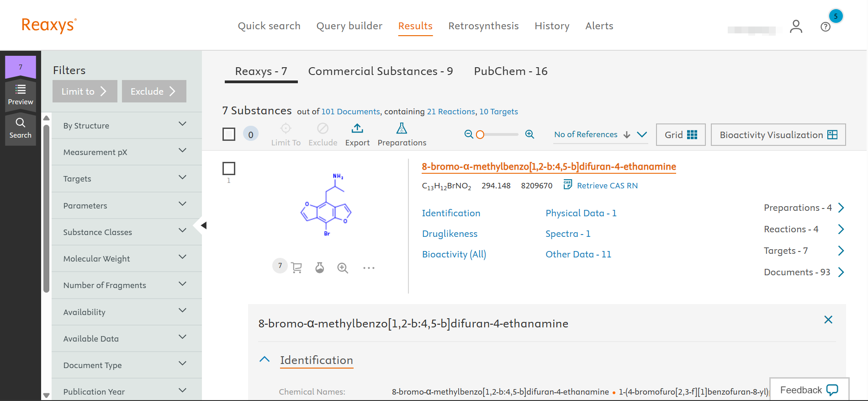This screenshot has width=868, height=401.
Task: Click the chemical structure thumbnail
Action: click(x=326, y=205)
